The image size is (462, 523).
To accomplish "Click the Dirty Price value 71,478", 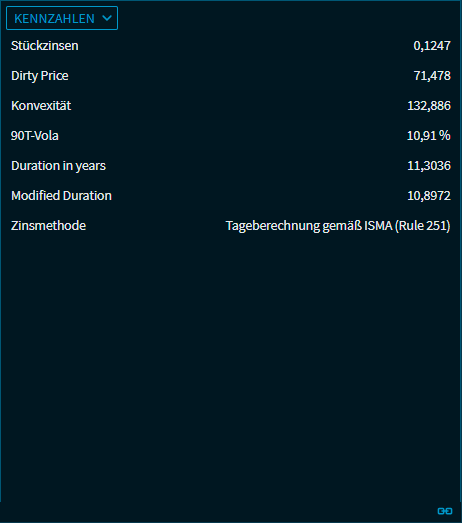I will 432,76.
